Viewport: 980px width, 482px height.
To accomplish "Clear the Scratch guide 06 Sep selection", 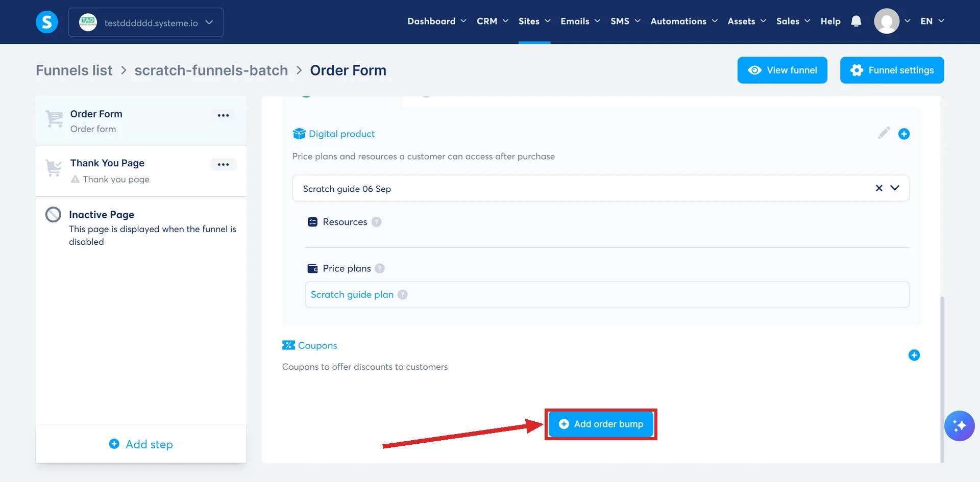I will click(879, 188).
